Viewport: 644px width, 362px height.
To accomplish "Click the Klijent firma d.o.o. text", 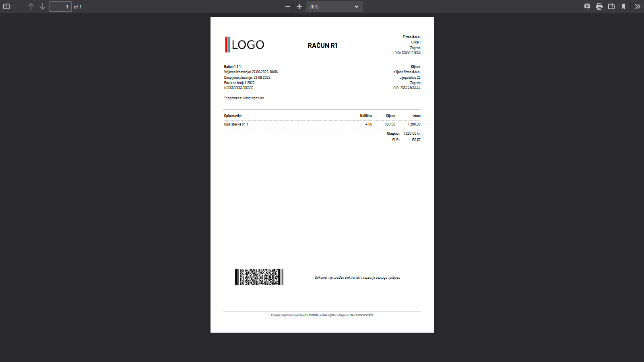I will click(407, 72).
